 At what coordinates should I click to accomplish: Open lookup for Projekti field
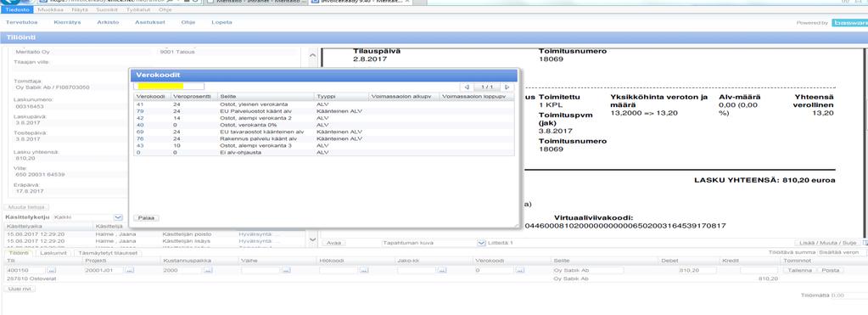tap(130, 270)
